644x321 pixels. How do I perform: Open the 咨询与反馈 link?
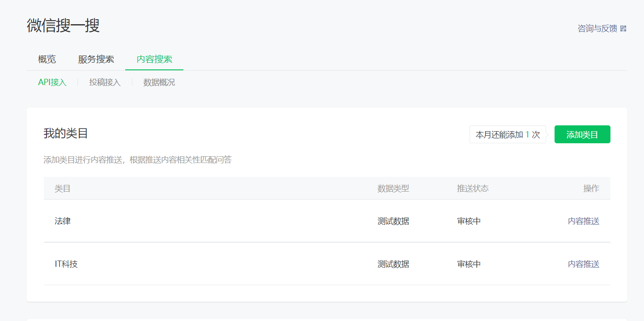pyautogui.click(x=597, y=29)
